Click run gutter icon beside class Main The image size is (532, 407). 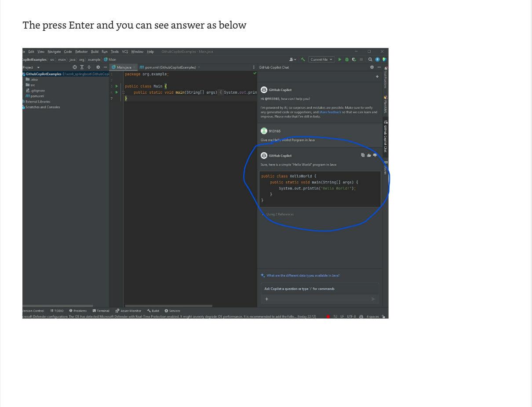coord(117,86)
